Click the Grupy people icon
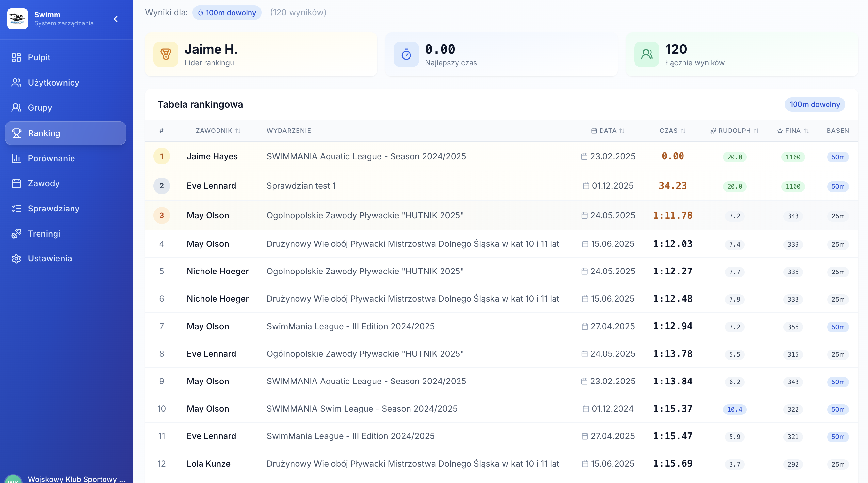 pyautogui.click(x=16, y=108)
